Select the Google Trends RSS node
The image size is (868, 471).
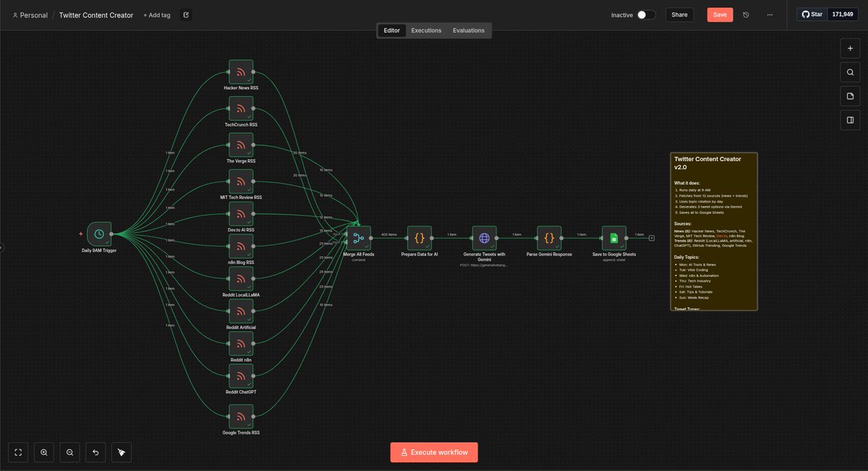241,417
